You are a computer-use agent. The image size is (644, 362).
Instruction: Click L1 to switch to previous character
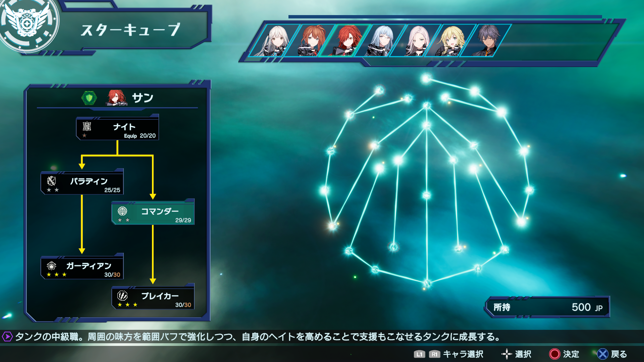pos(419,354)
